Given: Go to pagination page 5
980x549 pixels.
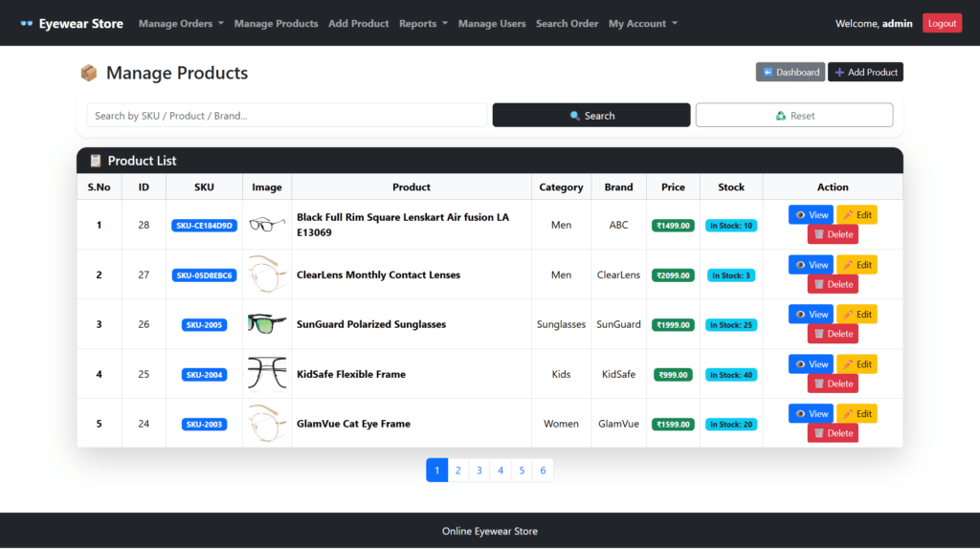Looking at the screenshot, I should click(522, 471).
